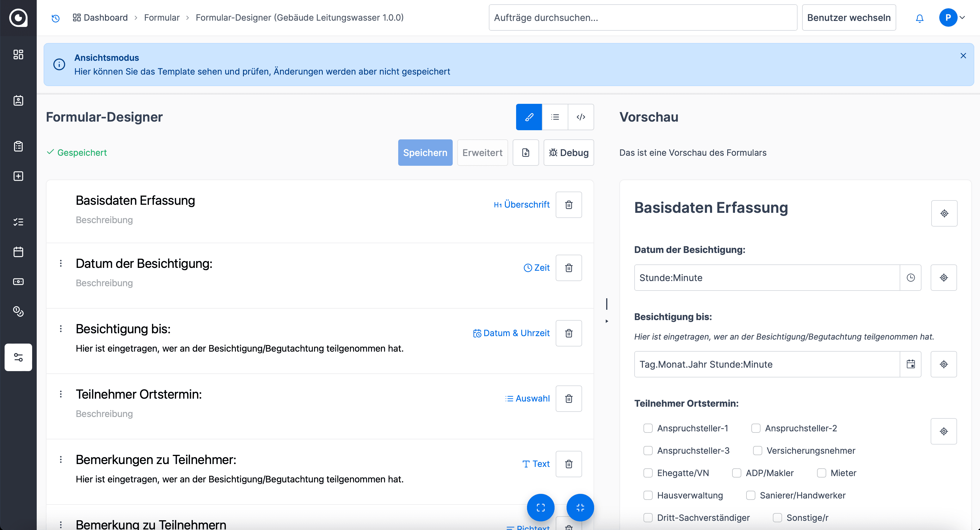Click the Debug button
The image size is (980, 530).
pos(568,153)
